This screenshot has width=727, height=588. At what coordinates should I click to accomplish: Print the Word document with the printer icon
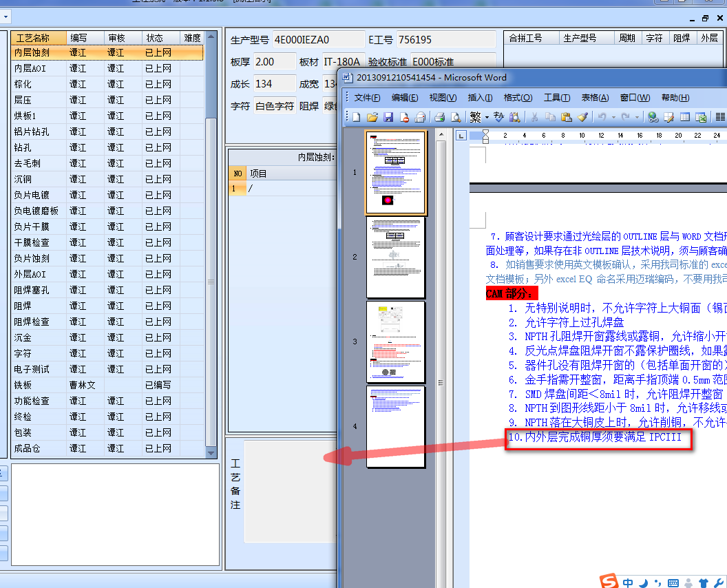click(x=439, y=117)
